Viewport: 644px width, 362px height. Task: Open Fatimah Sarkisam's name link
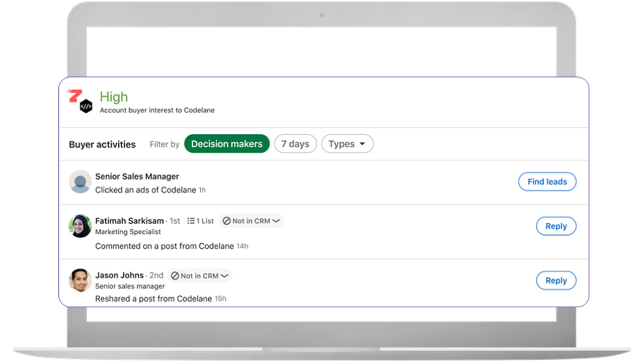(129, 221)
